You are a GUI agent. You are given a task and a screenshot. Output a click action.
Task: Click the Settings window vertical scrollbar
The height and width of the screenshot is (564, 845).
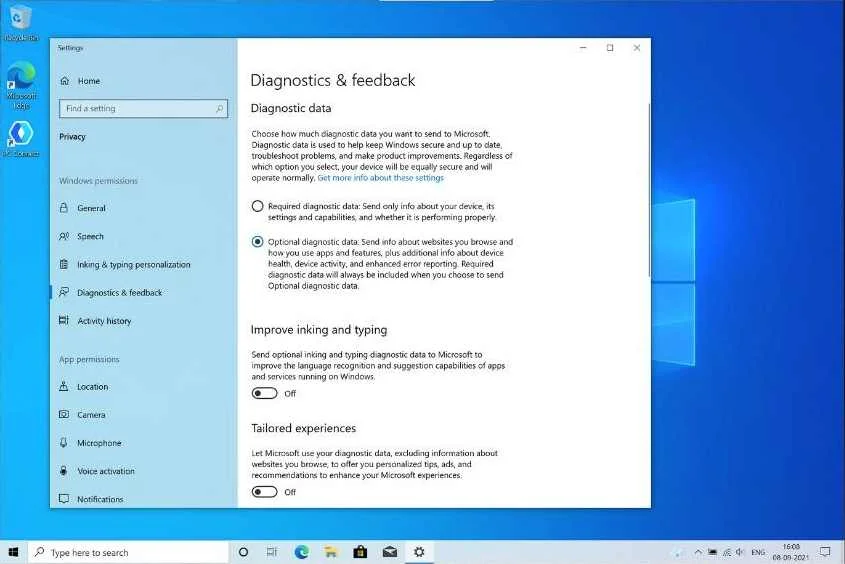coord(649,191)
